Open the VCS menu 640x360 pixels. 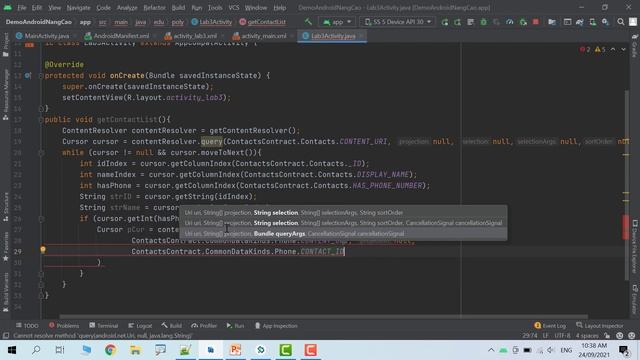pyautogui.click(x=234, y=8)
